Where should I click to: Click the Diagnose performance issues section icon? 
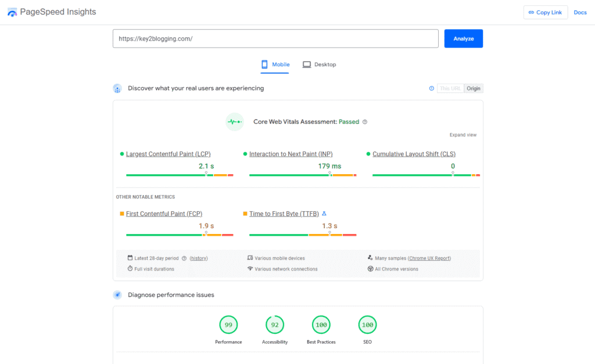117,295
